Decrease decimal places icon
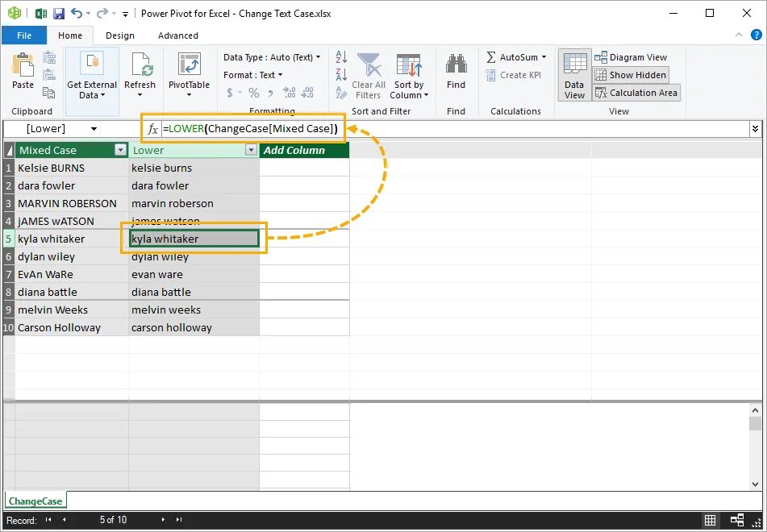 307,93
